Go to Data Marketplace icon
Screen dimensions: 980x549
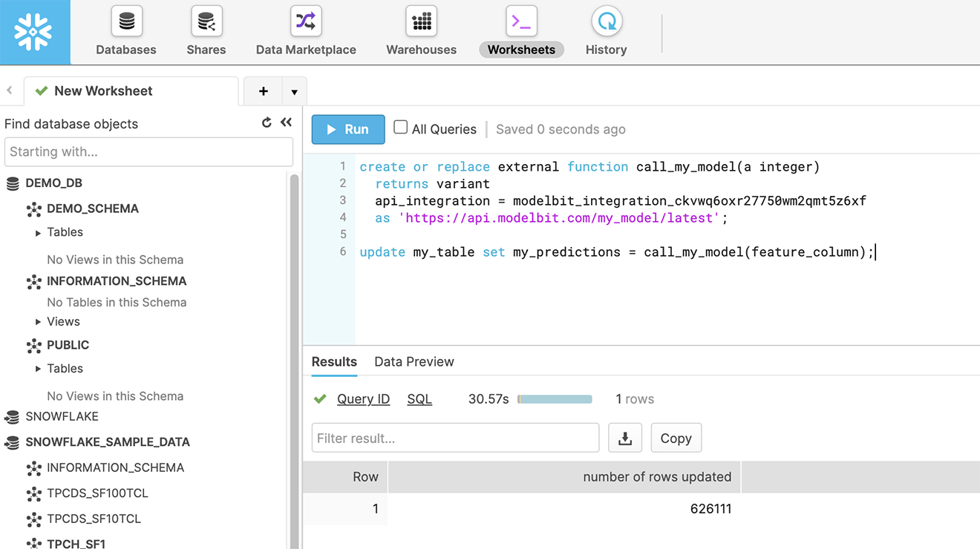(306, 22)
